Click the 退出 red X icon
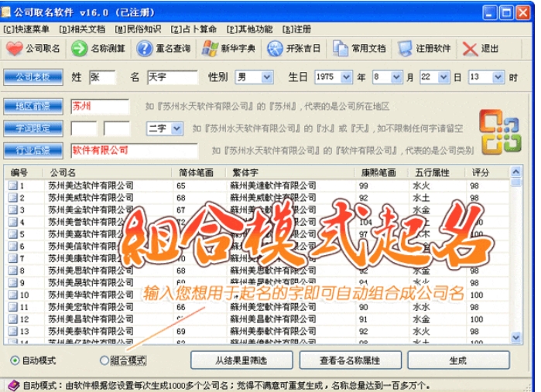The image size is (541, 392). (470, 49)
